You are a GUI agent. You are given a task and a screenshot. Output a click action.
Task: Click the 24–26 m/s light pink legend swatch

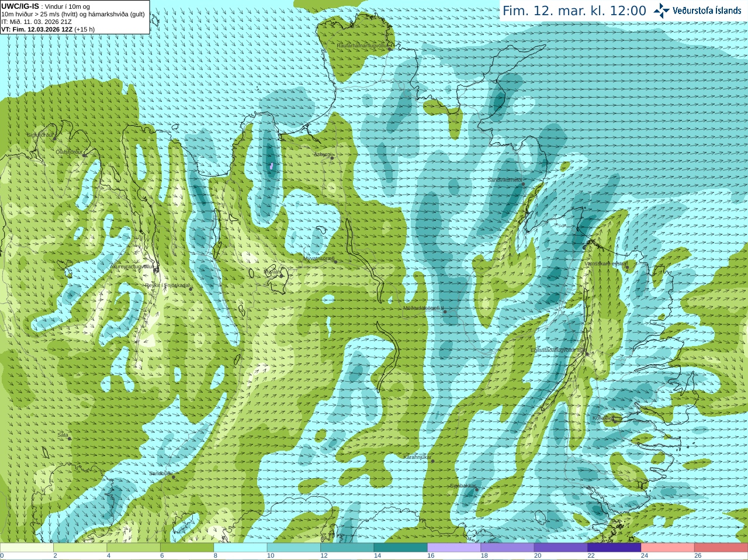pos(668,547)
